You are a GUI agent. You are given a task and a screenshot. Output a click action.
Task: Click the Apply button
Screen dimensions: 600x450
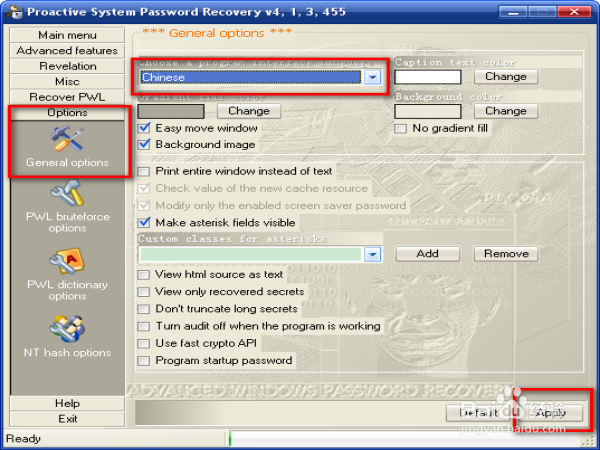pos(550,413)
